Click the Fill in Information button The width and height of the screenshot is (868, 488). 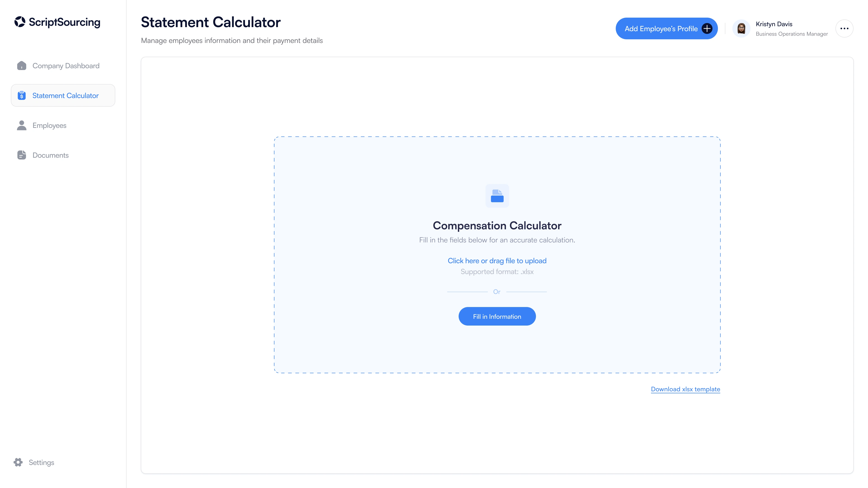coord(497,316)
